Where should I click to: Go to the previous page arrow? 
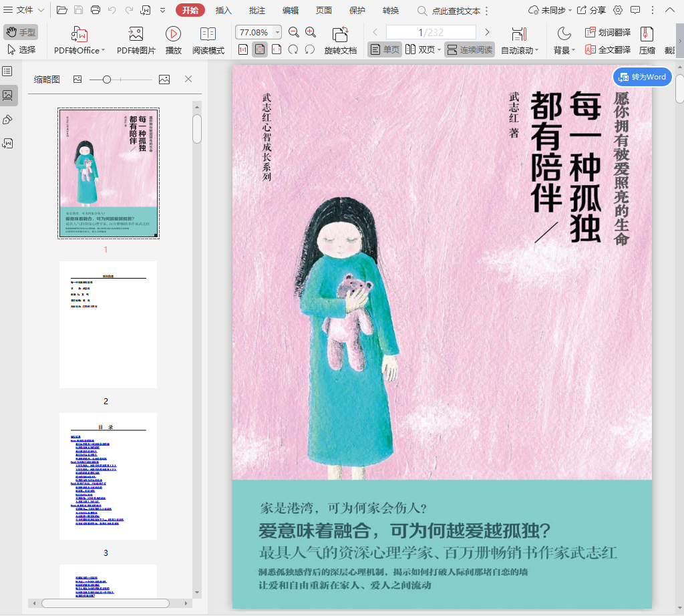point(375,32)
